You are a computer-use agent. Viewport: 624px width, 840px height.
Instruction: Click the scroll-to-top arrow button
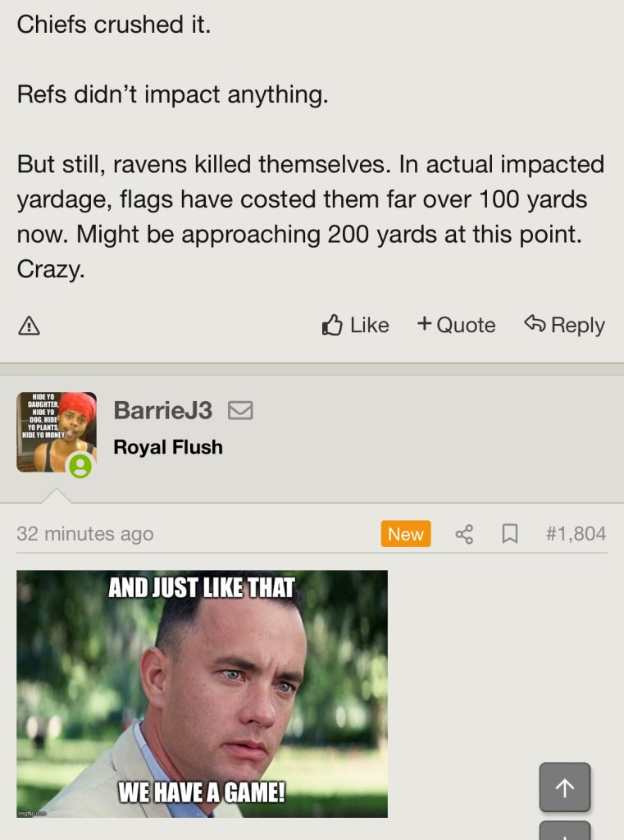click(564, 787)
